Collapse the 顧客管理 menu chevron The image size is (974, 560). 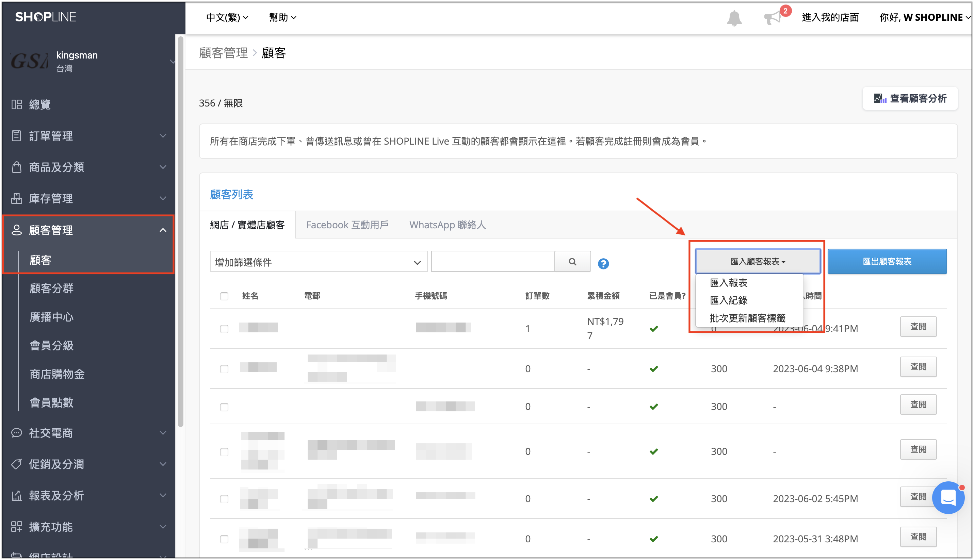pos(163,230)
